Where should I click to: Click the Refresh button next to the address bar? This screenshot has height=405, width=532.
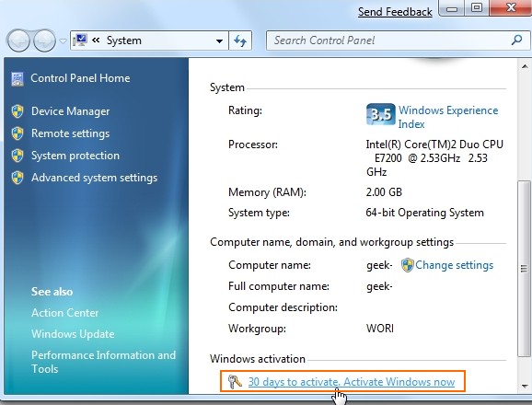[240, 41]
